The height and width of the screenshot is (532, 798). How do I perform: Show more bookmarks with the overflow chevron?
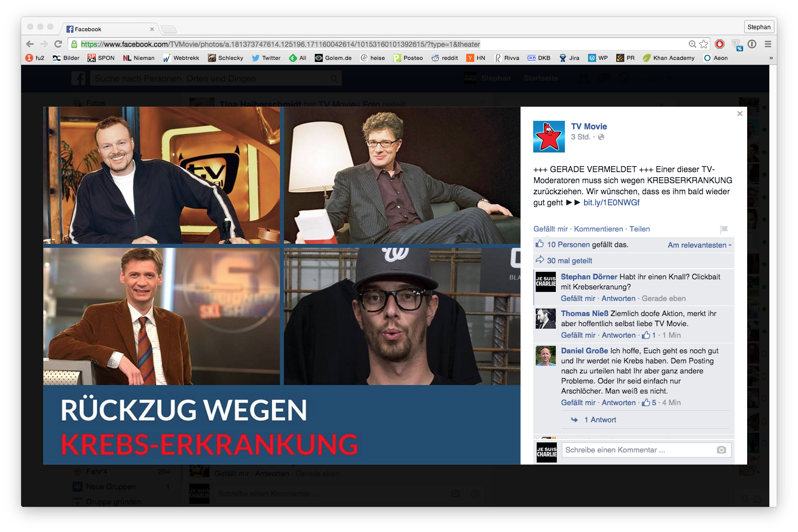[x=771, y=58]
